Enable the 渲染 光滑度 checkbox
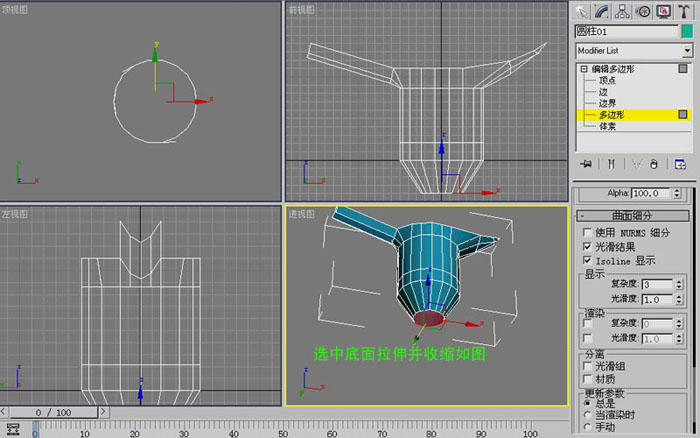This screenshot has width=700, height=438. click(x=588, y=338)
